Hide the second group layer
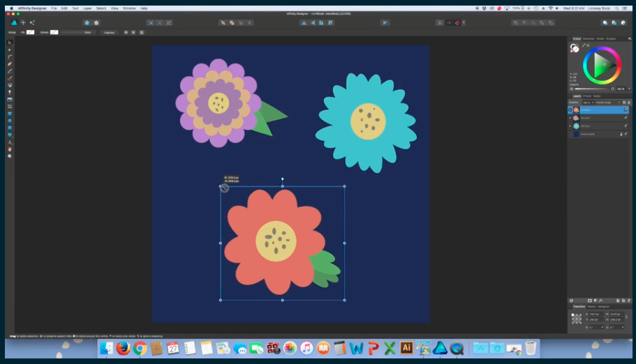This screenshot has height=364, width=636. [x=626, y=118]
